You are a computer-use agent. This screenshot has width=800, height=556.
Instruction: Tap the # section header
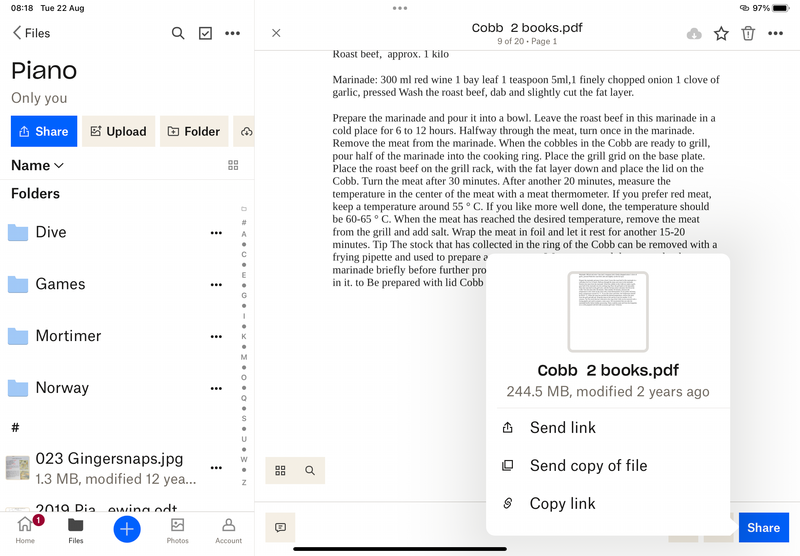(x=15, y=427)
